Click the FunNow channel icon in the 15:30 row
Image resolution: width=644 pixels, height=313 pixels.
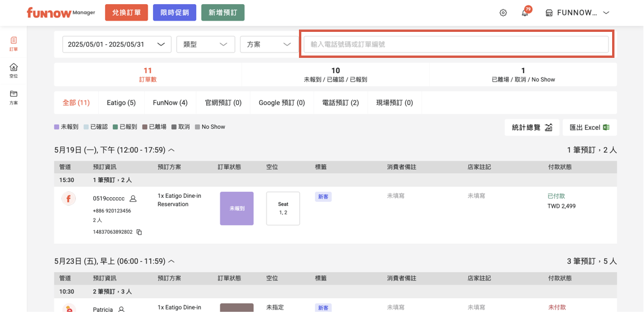tap(68, 199)
